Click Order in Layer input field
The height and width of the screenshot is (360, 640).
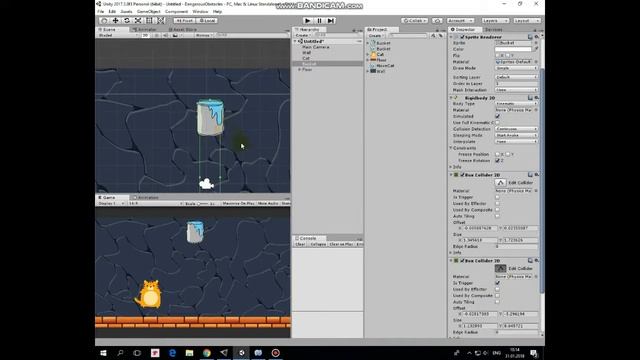516,84
